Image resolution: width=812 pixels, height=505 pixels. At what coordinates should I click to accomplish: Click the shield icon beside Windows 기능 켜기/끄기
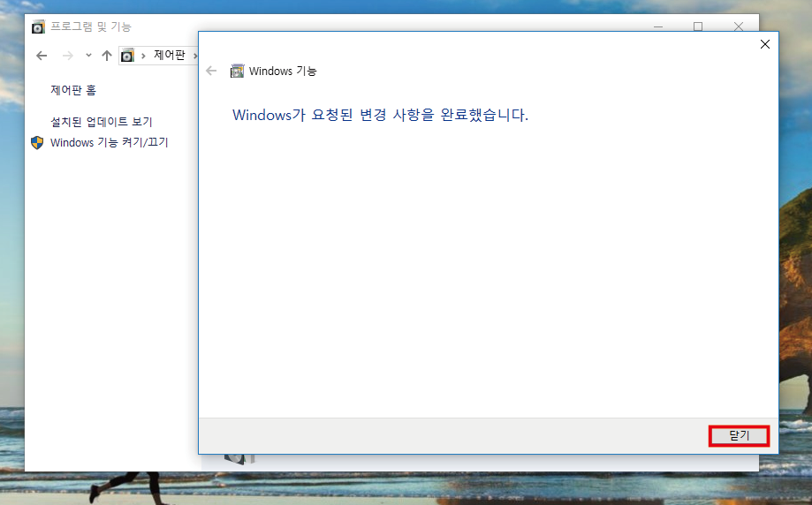tap(37, 143)
